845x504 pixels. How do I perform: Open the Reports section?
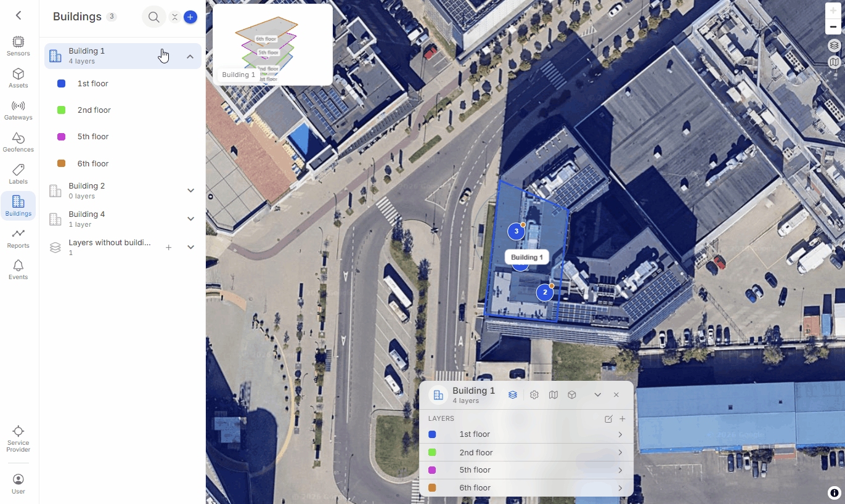[18, 238]
